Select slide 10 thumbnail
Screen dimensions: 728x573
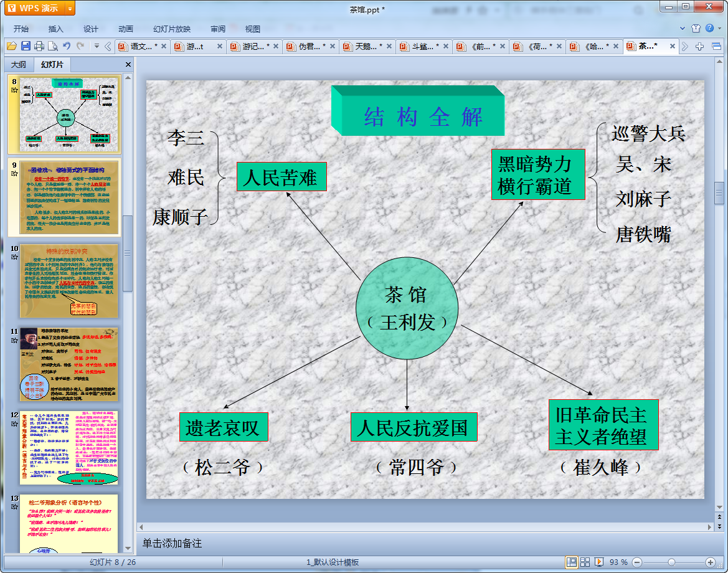[69, 281]
